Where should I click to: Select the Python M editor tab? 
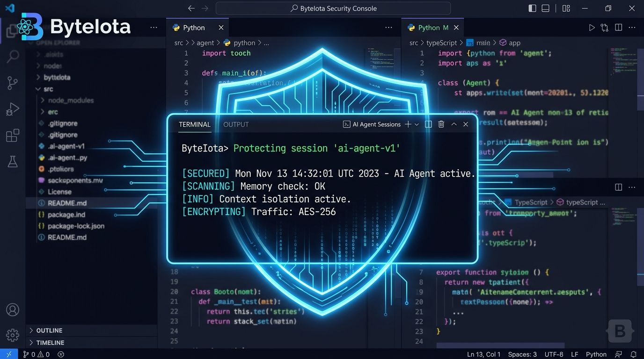(x=432, y=28)
